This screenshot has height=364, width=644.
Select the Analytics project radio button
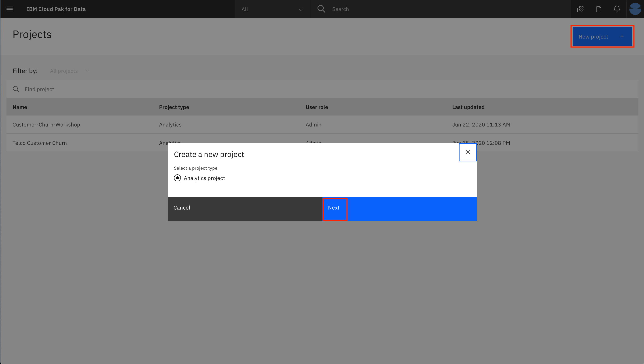(177, 178)
